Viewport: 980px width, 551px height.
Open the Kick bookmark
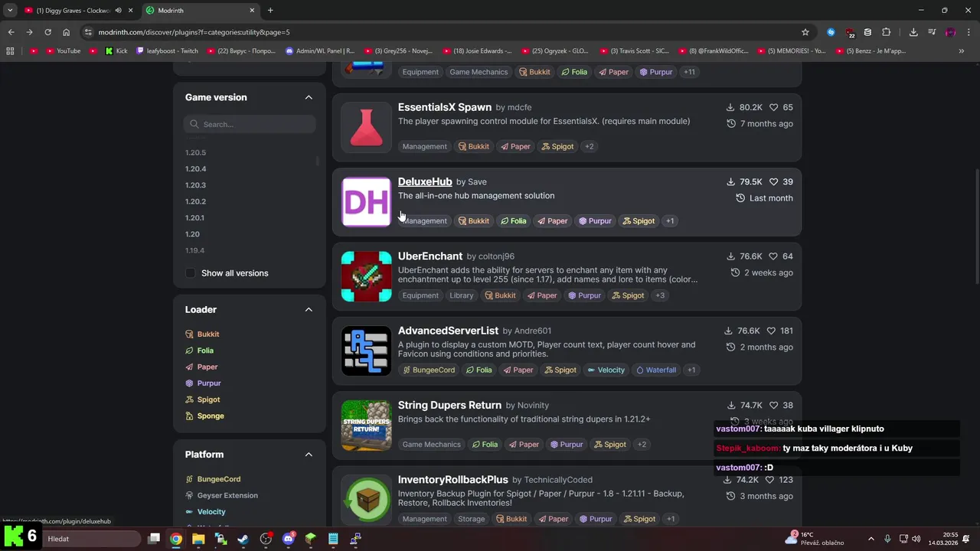coord(116,51)
